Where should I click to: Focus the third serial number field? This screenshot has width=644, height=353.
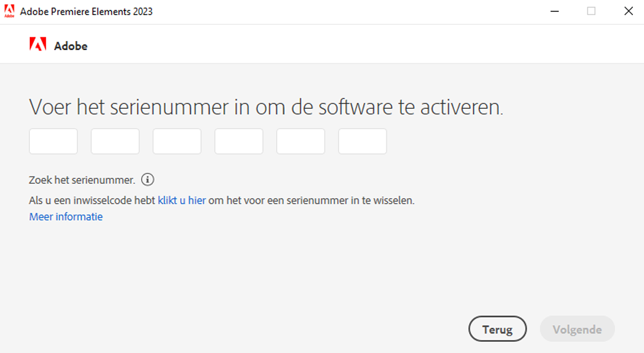(x=177, y=141)
